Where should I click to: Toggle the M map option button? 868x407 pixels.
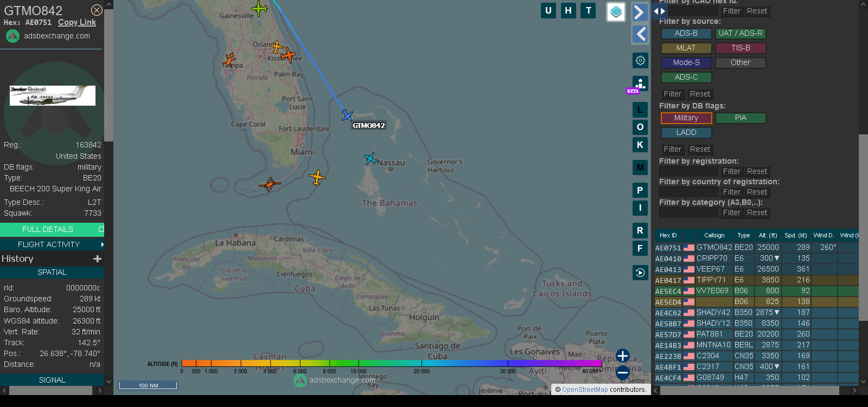pos(640,167)
